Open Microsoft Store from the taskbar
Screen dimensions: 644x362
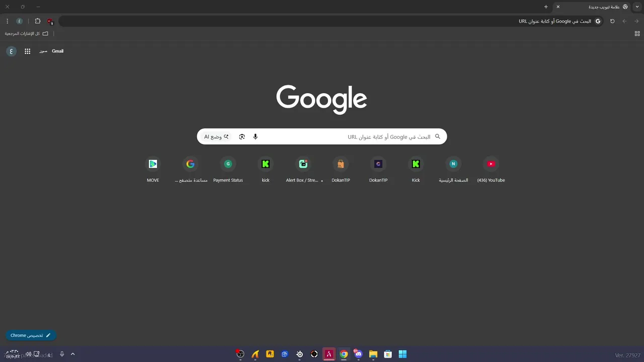click(x=388, y=354)
